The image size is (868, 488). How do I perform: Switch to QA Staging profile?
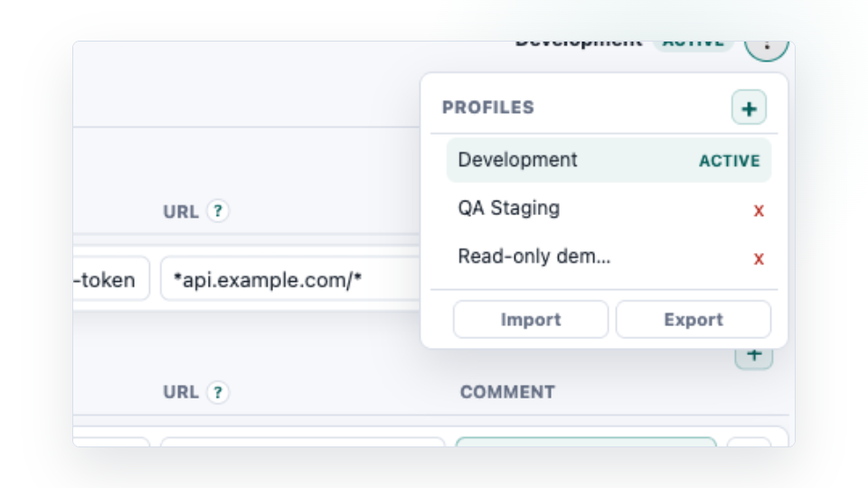pos(609,209)
